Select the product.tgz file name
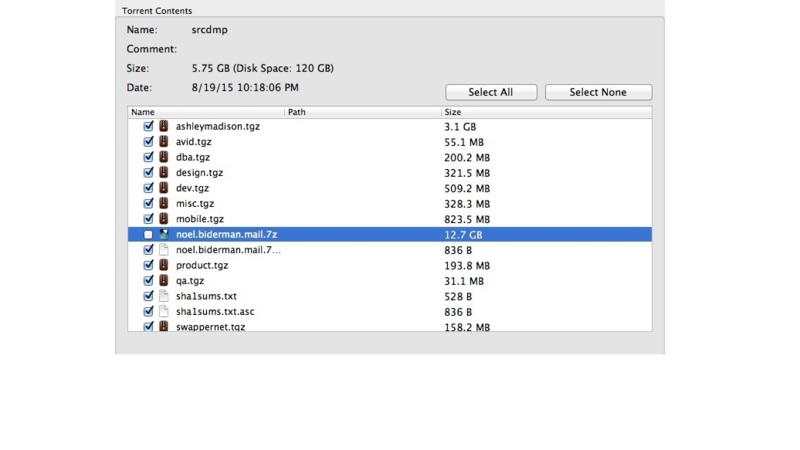 click(x=202, y=265)
